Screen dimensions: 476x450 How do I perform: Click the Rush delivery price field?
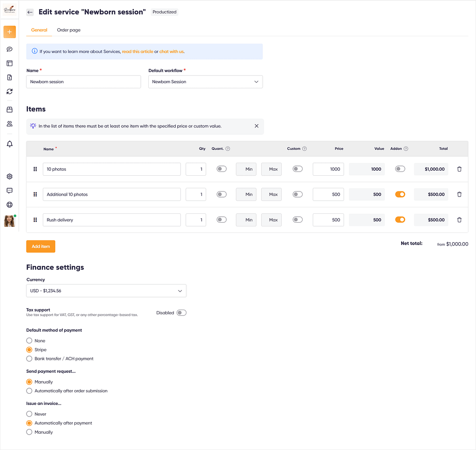pyautogui.click(x=328, y=220)
